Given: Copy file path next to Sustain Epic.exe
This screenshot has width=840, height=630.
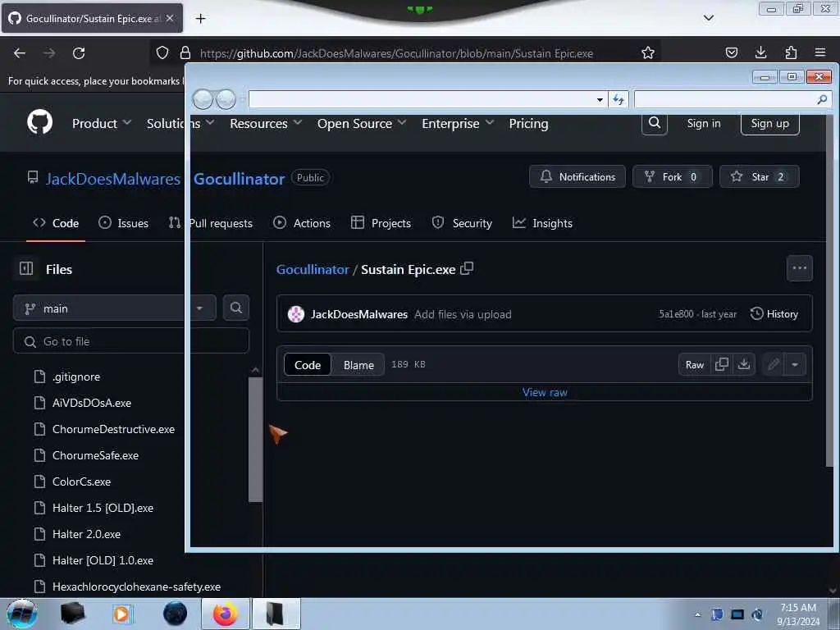Looking at the screenshot, I should (x=467, y=268).
